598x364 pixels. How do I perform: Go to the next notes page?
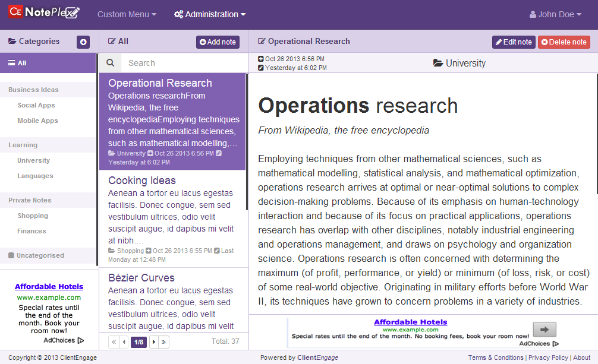tap(153, 342)
